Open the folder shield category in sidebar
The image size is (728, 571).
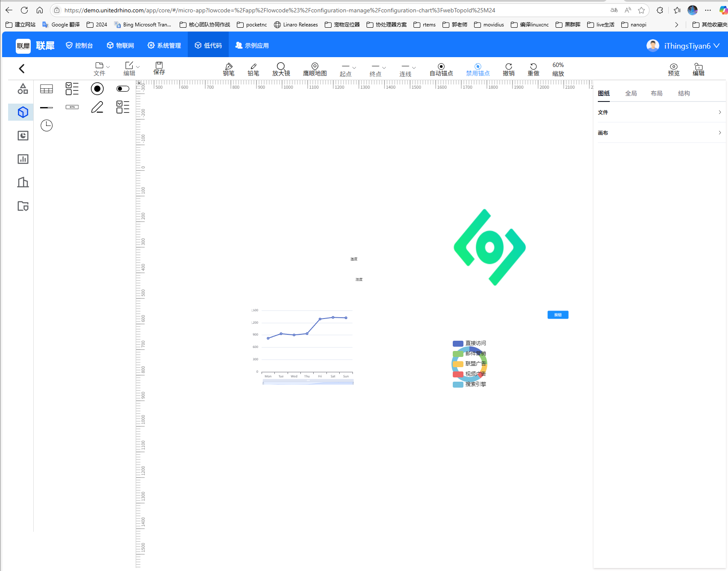[23, 206]
